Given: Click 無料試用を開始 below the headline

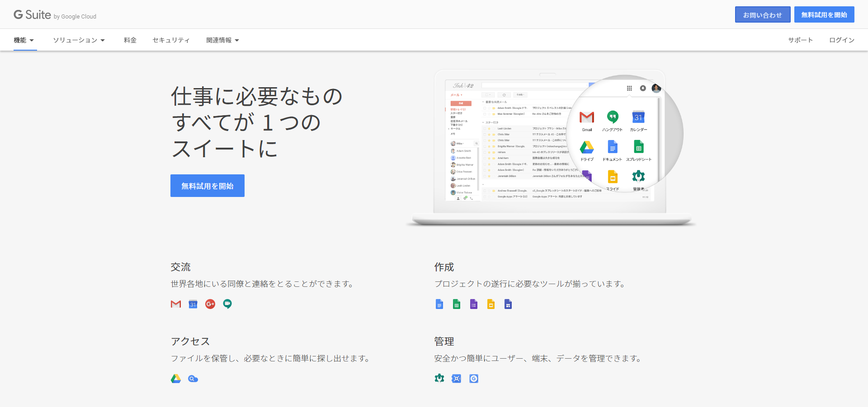Looking at the screenshot, I should pyautogui.click(x=208, y=186).
